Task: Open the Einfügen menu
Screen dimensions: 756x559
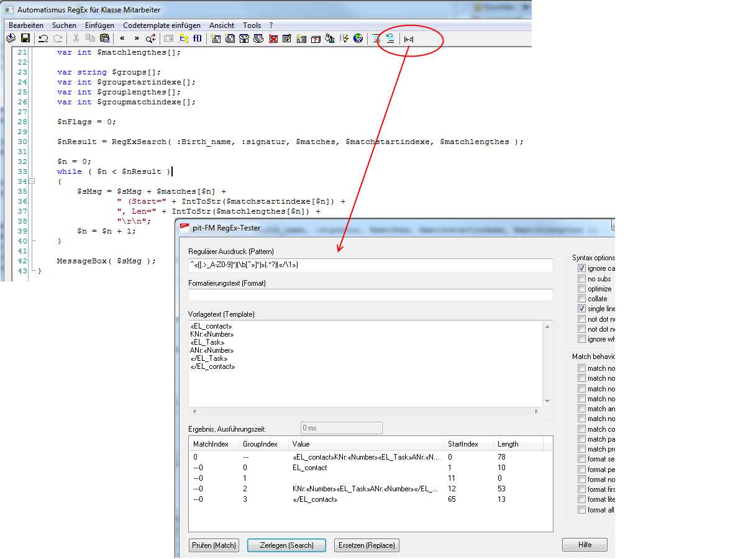Action: click(99, 25)
